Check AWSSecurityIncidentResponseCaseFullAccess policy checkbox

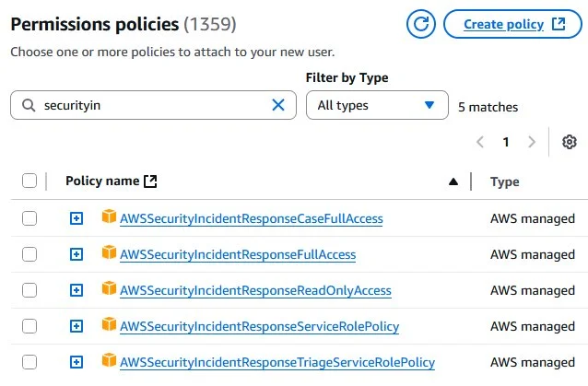point(29,218)
